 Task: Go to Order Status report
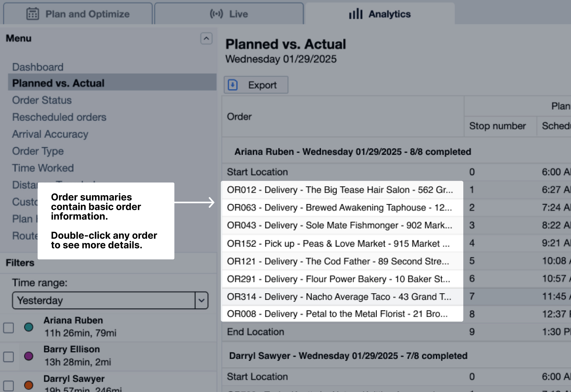coord(42,100)
